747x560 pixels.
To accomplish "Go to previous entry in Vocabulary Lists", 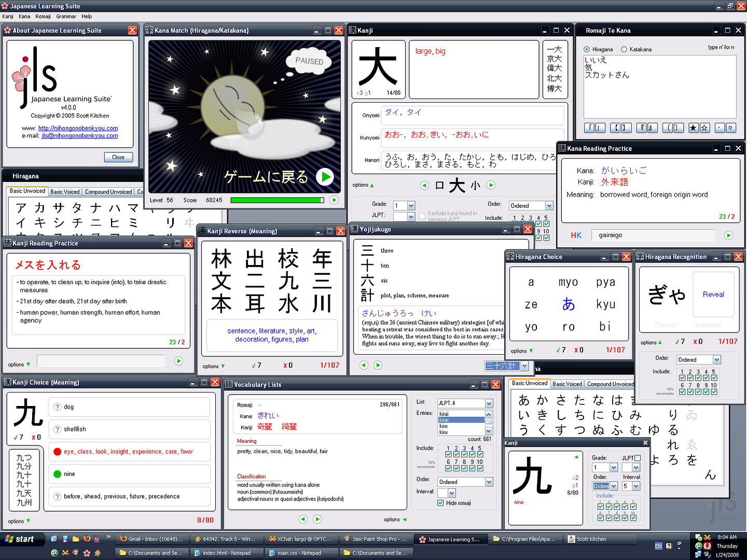I will [x=303, y=519].
